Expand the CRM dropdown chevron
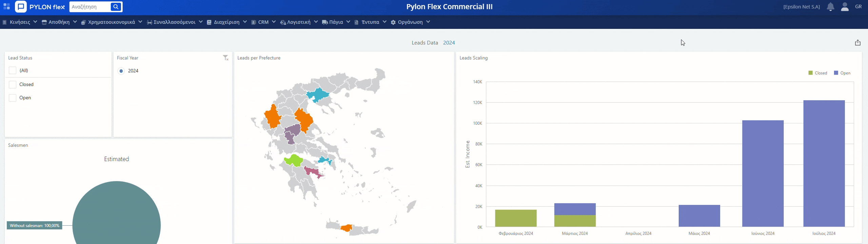 pyautogui.click(x=274, y=22)
